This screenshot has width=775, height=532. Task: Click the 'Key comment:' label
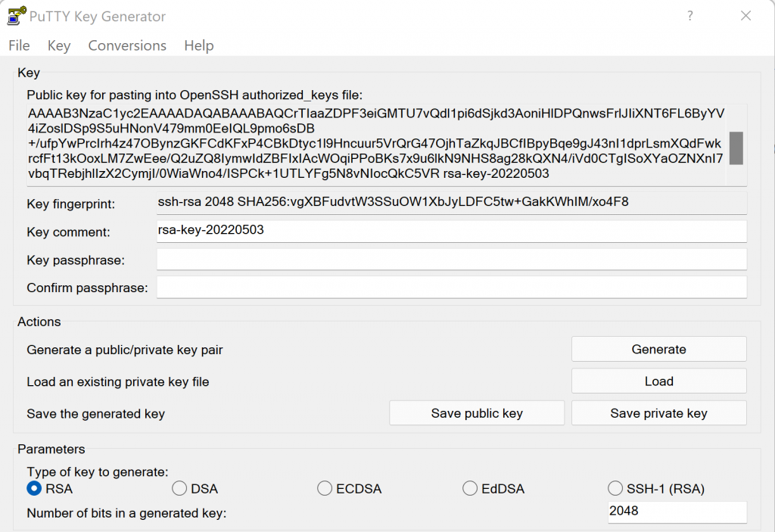tap(68, 232)
